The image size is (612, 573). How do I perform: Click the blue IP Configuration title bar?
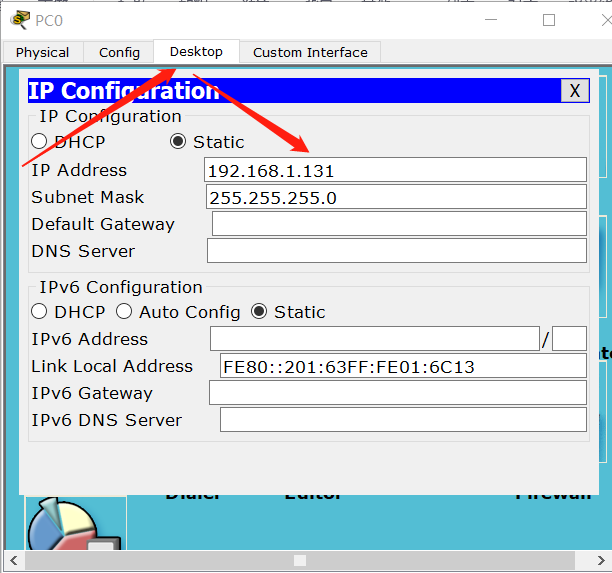click(308, 91)
